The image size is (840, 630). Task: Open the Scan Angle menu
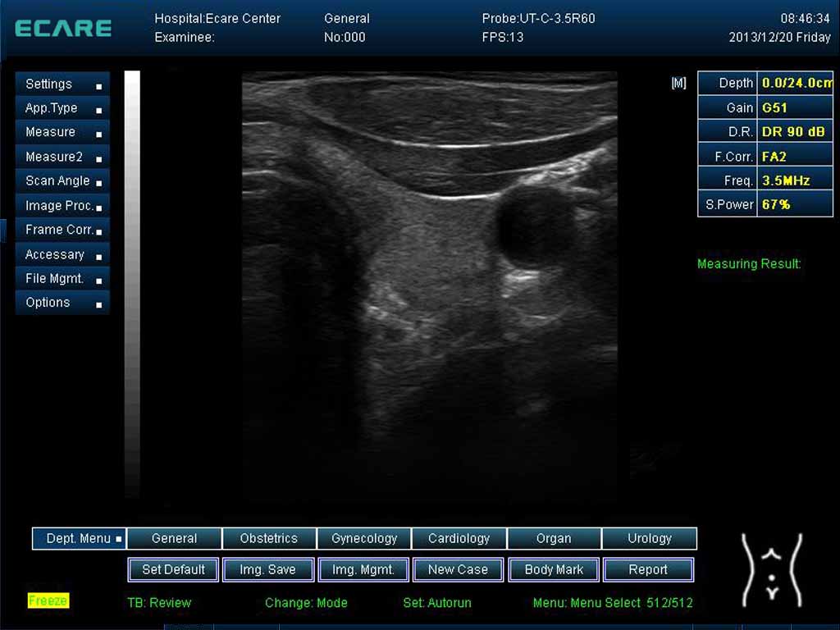pyautogui.click(x=62, y=181)
